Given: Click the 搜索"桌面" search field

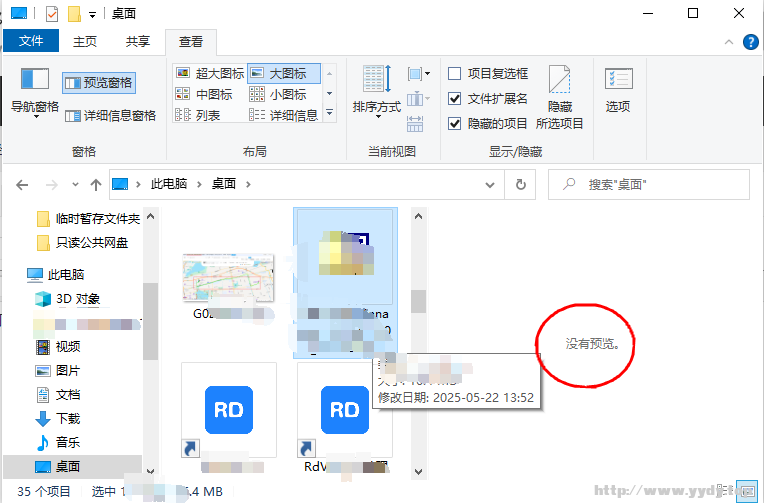Looking at the screenshot, I should [649, 185].
